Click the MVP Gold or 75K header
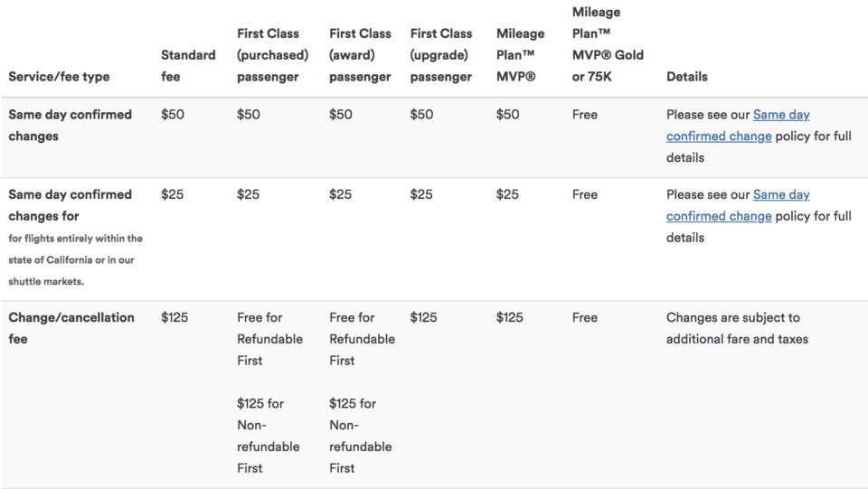 (x=608, y=44)
